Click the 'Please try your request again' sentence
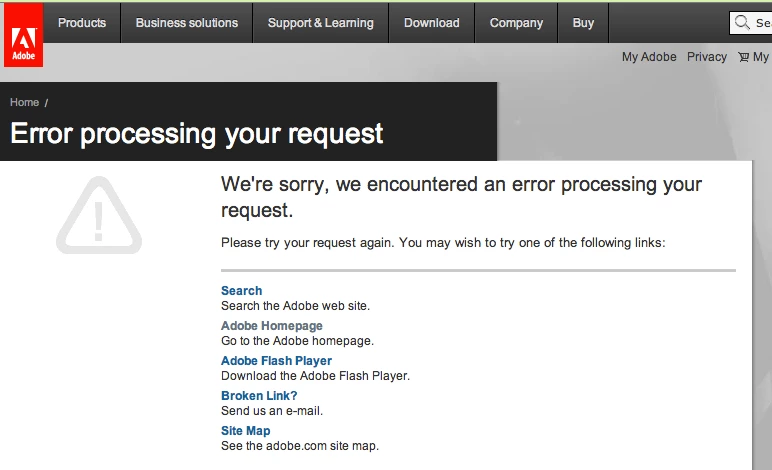The height and width of the screenshot is (470, 772). 443,243
